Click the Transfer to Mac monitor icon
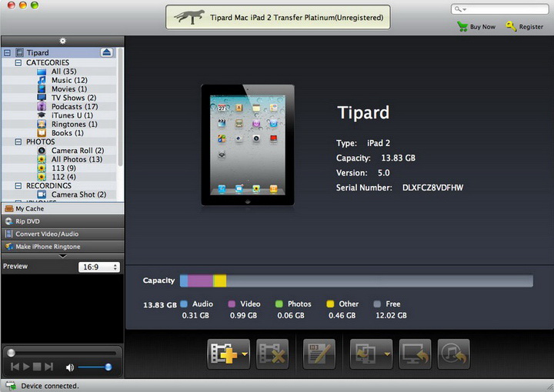 (415, 354)
